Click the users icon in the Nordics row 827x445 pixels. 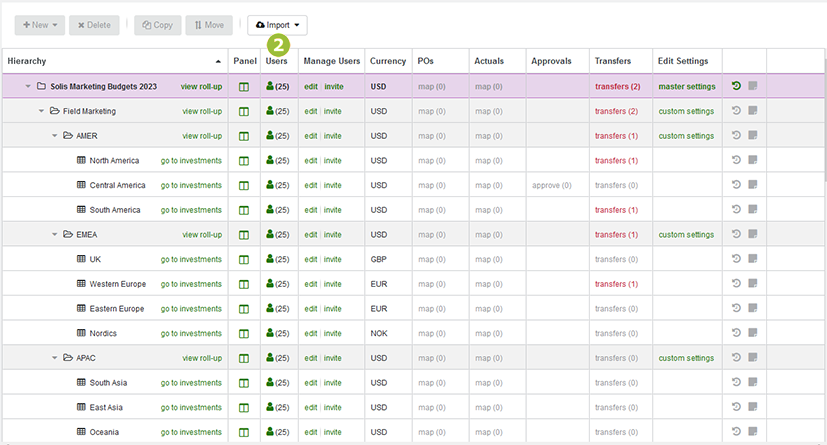pyautogui.click(x=270, y=333)
